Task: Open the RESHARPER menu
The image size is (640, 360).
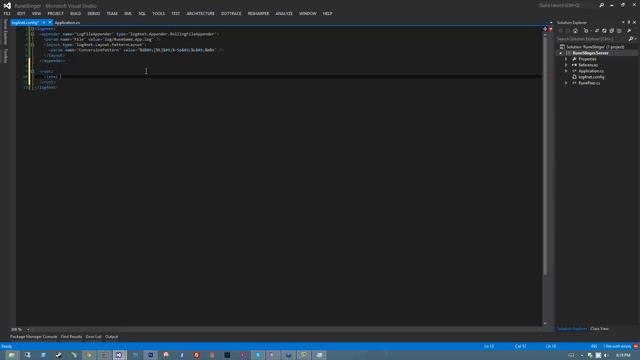Action: (258, 13)
